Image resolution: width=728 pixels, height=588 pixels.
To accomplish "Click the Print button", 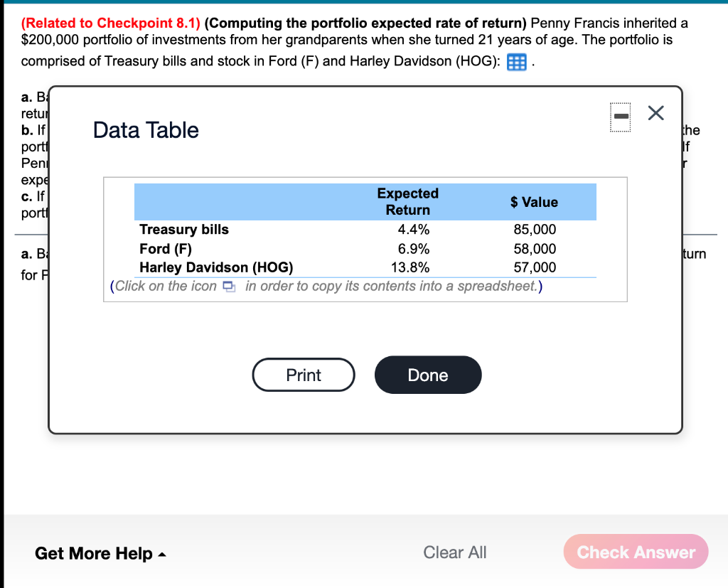I will pos(304,375).
